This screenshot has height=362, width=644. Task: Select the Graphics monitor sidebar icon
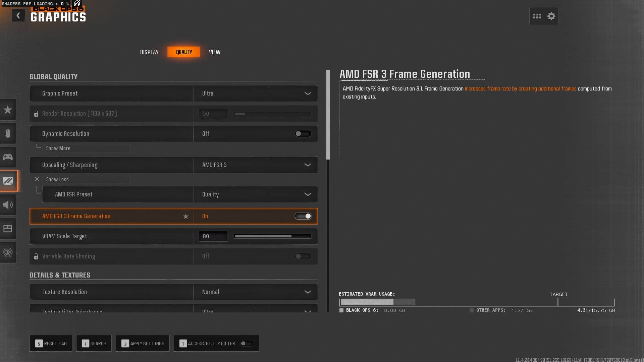pyautogui.click(x=8, y=181)
